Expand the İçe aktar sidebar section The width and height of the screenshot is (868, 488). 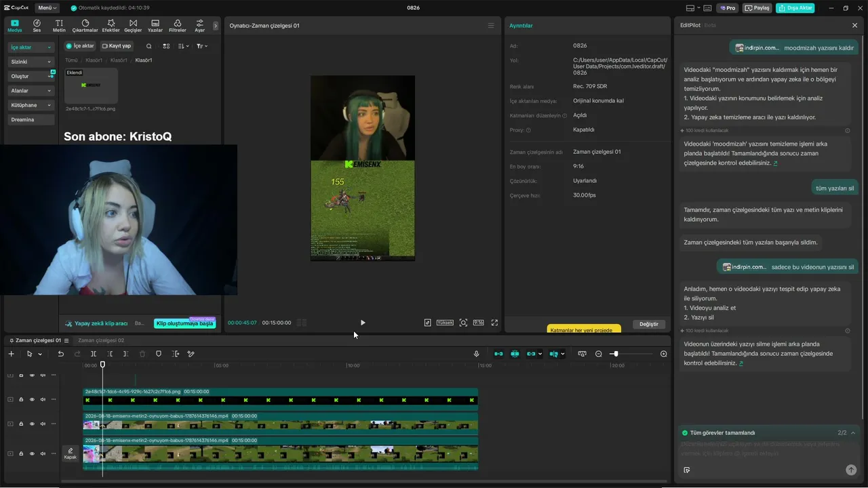tap(31, 47)
